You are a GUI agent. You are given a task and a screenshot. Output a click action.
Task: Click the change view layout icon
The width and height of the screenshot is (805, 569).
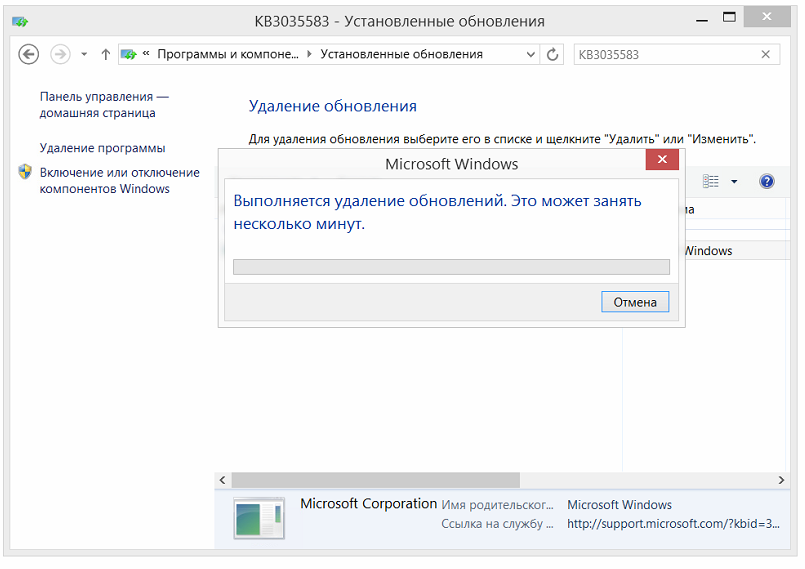[711, 181]
